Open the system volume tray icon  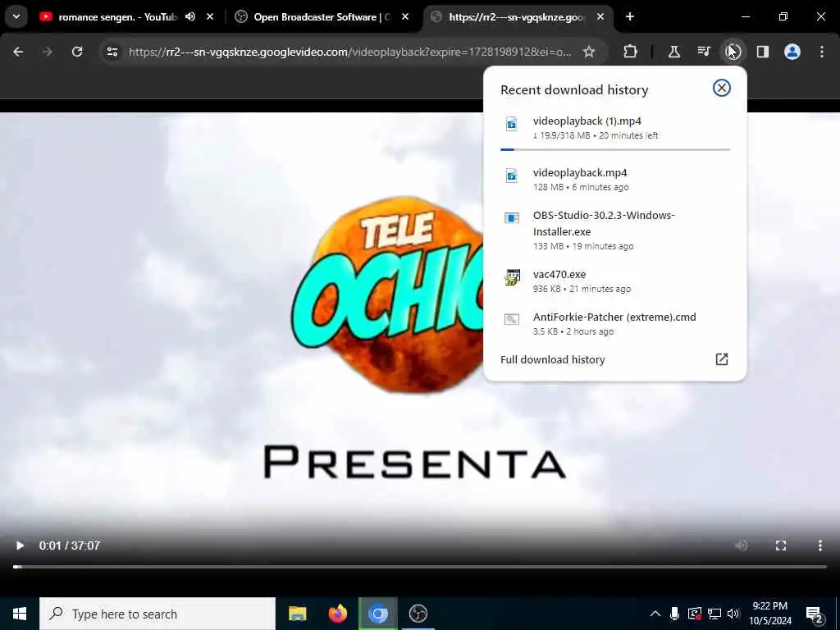(x=733, y=614)
